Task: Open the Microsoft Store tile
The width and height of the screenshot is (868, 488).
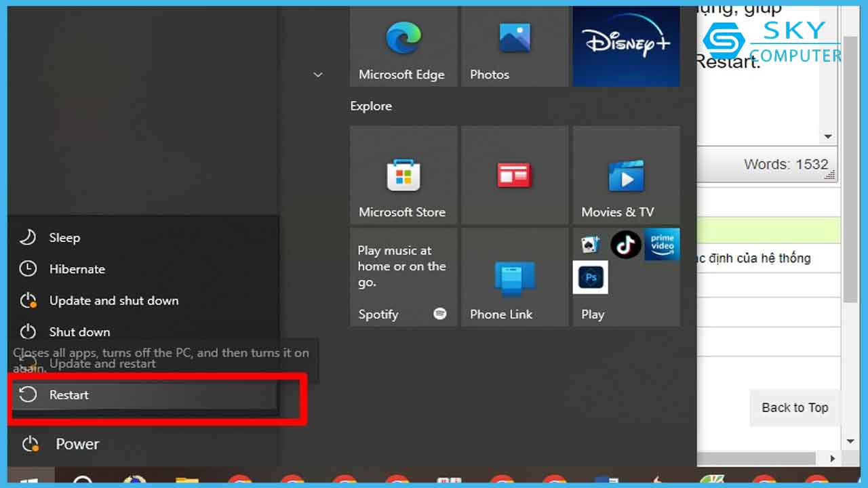Action: click(x=403, y=175)
